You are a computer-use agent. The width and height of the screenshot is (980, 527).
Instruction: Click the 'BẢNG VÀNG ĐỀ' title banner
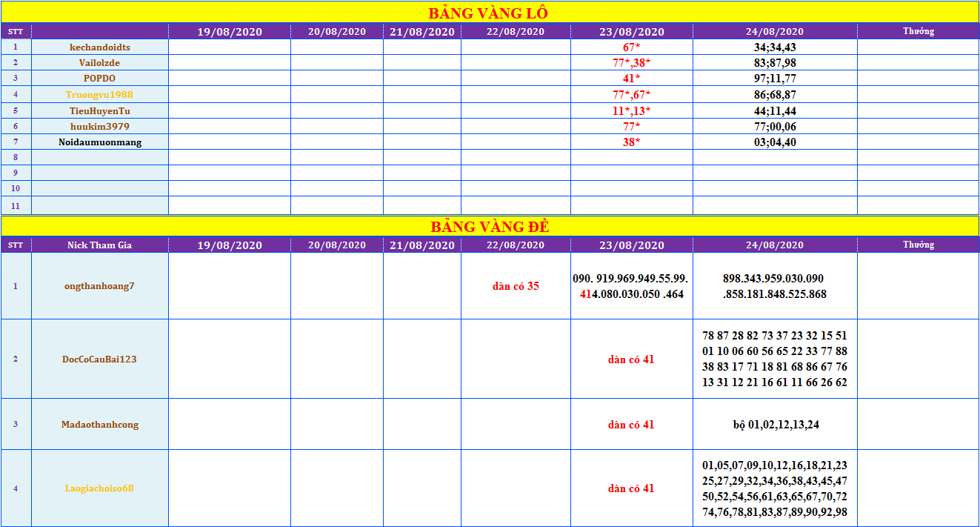490,227
